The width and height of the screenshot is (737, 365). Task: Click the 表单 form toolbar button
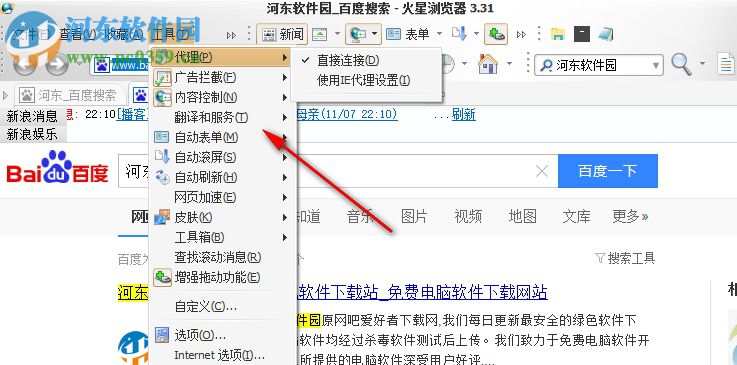(408, 34)
